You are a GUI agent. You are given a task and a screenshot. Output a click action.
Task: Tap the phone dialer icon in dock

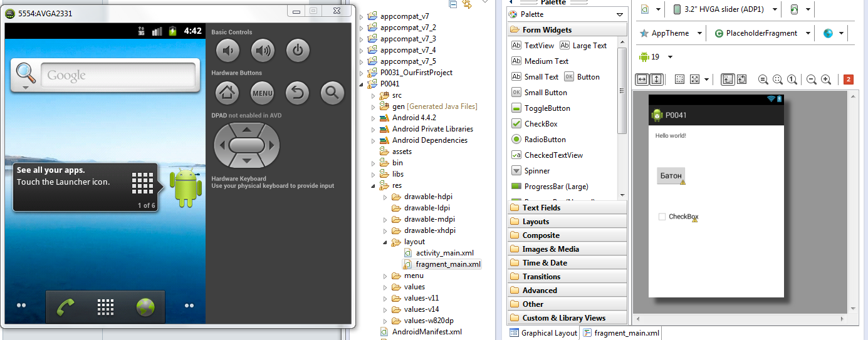[x=65, y=307]
